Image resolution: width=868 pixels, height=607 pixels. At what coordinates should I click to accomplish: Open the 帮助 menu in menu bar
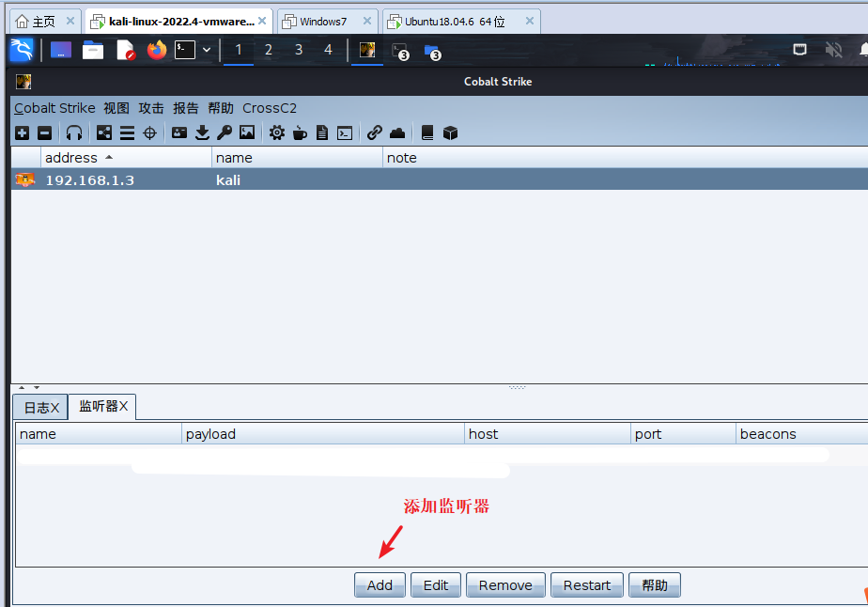pyautogui.click(x=221, y=108)
